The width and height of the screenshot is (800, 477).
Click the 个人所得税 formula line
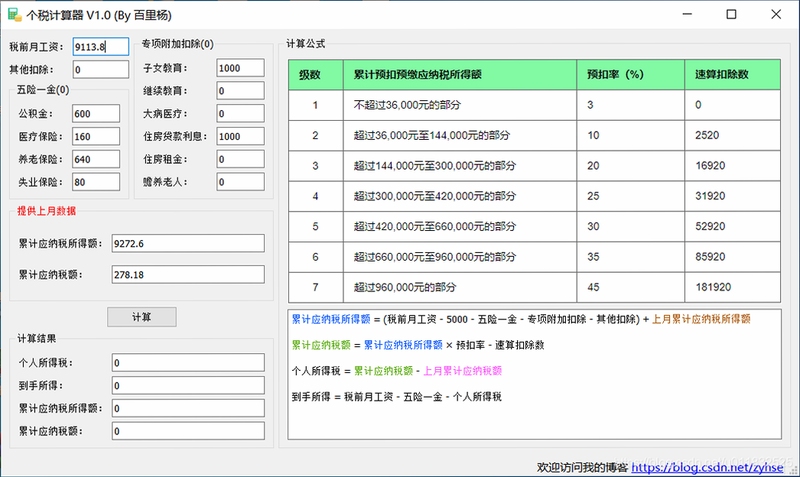click(396, 371)
